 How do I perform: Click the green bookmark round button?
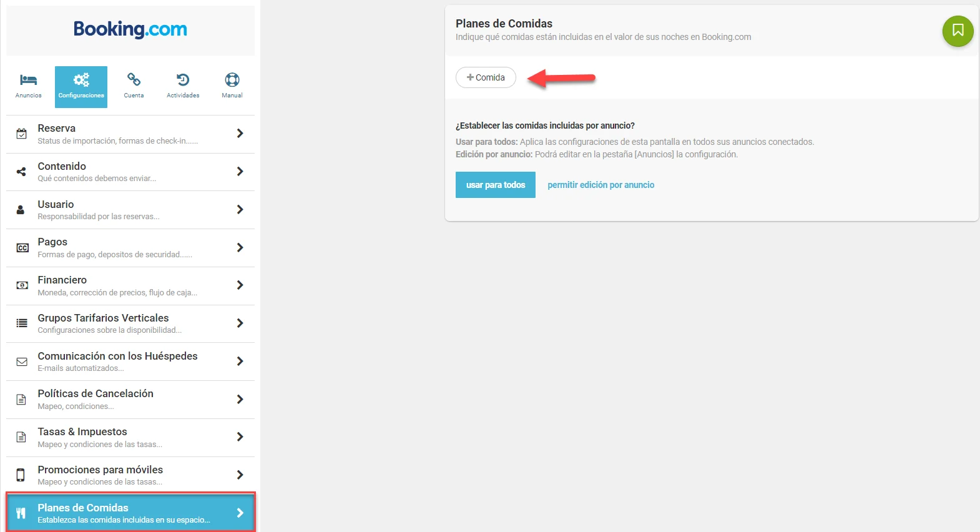tap(958, 31)
